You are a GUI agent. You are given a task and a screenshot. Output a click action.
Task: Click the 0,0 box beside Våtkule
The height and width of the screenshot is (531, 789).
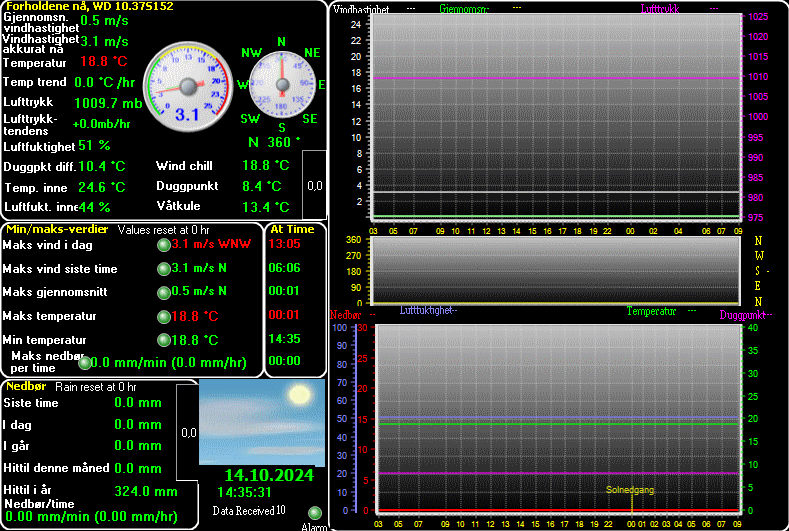tap(314, 185)
